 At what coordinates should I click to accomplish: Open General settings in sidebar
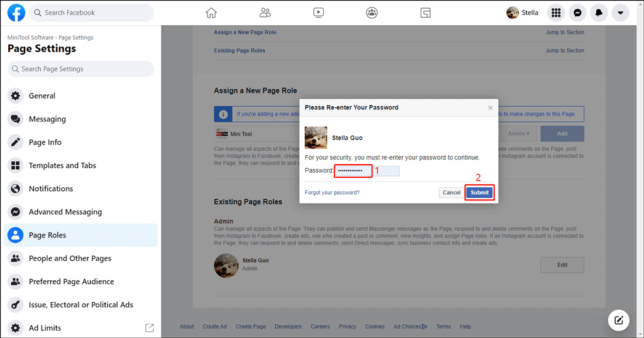click(80, 95)
